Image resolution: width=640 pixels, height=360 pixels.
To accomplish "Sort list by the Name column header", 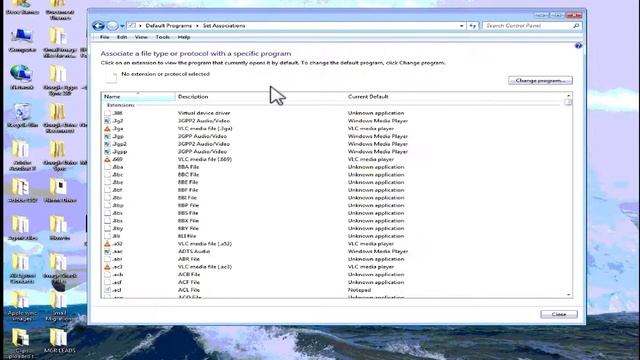I will pos(138,97).
